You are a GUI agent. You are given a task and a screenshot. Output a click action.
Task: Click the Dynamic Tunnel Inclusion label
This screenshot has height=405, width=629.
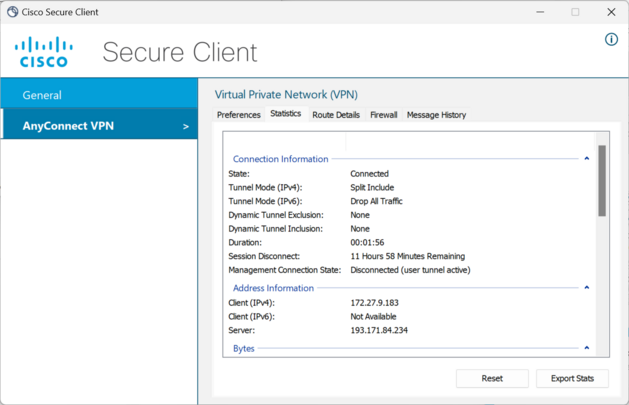coord(276,229)
